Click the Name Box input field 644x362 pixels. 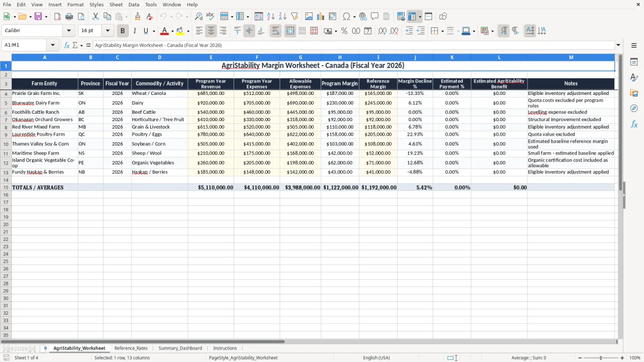click(x=25, y=45)
